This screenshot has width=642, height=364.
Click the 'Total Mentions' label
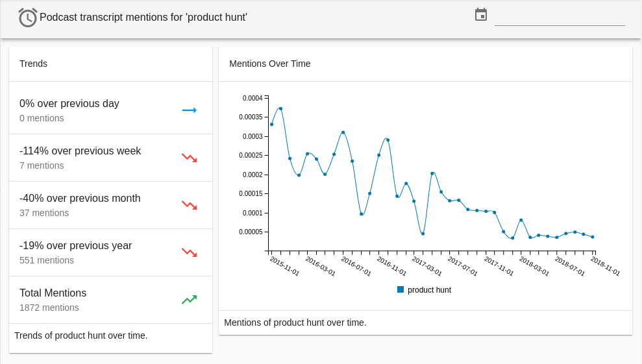pos(53,293)
